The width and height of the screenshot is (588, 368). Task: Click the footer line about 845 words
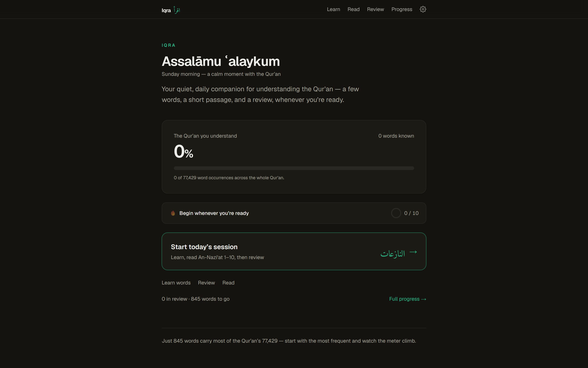289,341
